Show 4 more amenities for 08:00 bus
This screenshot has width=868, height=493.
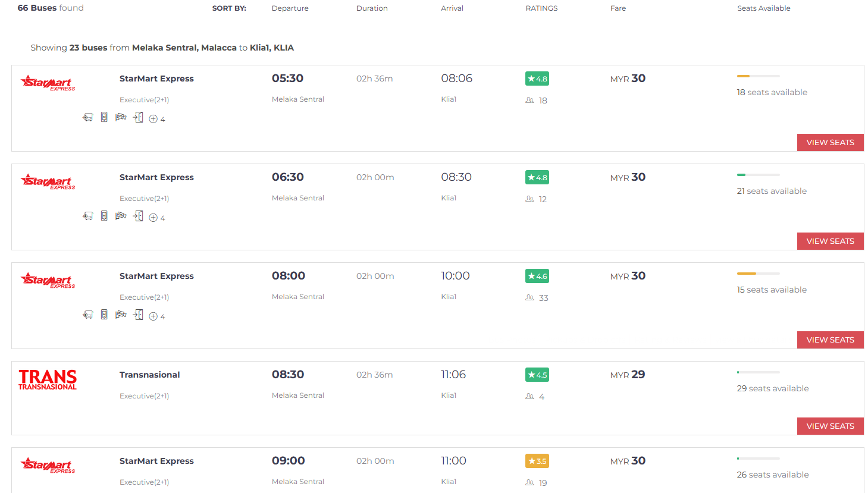click(x=157, y=316)
